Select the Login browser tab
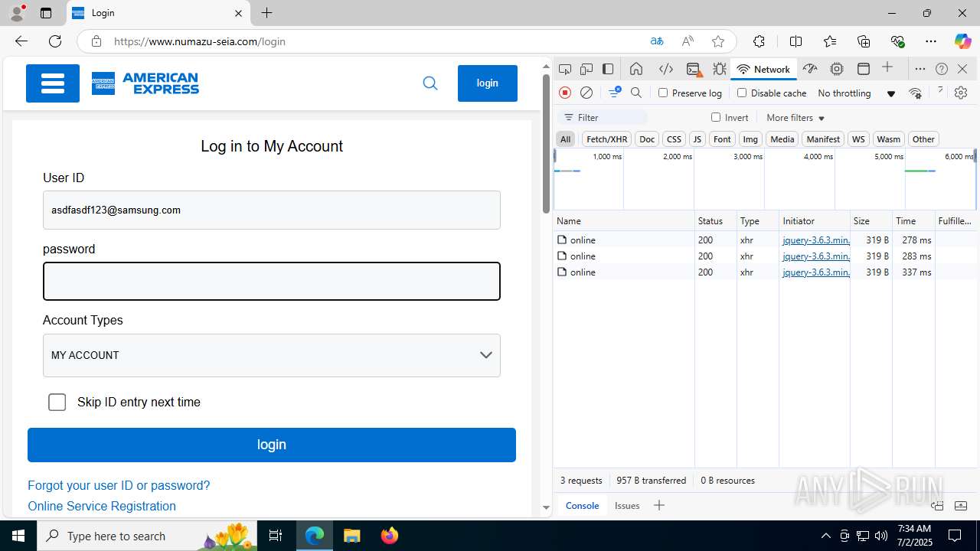 tap(157, 13)
